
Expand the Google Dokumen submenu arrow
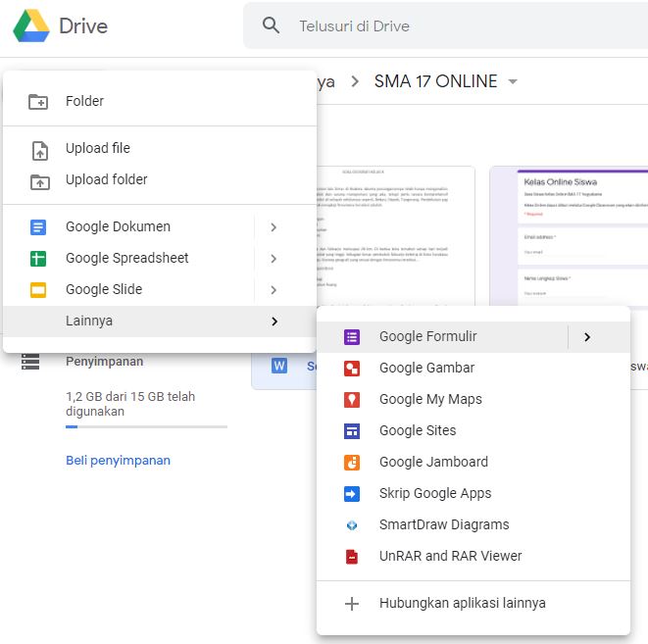pos(274,227)
